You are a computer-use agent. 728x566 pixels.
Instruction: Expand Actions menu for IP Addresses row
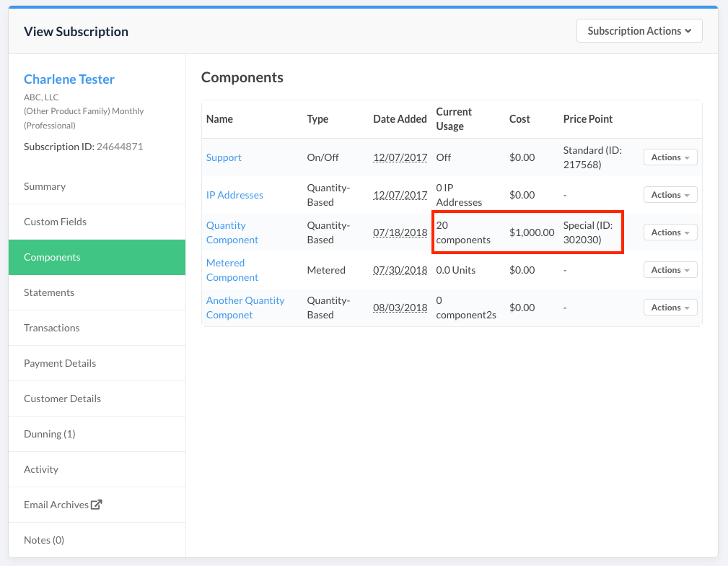click(x=670, y=195)
